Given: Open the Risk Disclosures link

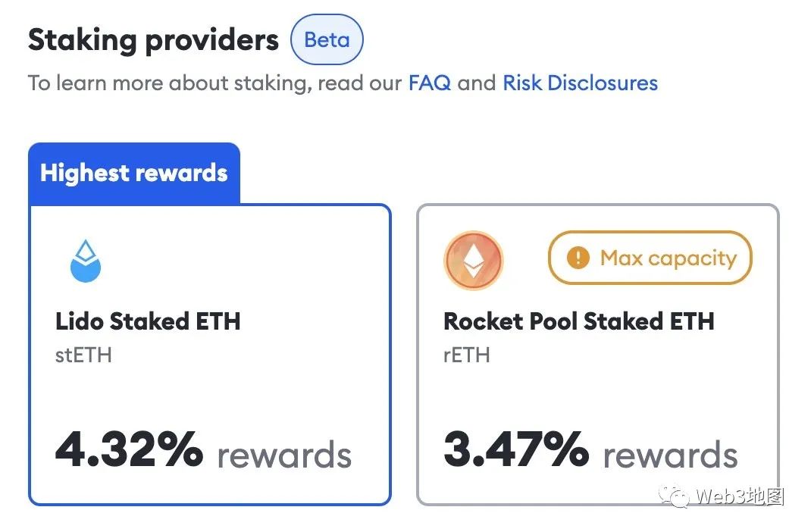Looking at the screenshot, I should coord(580,82).
